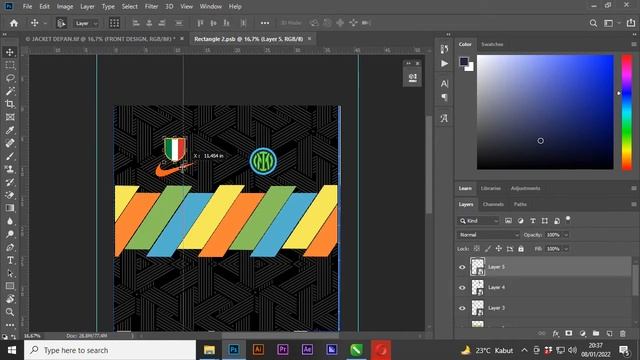Open the blend mode Normal dropdown

[x=489, y=235]
